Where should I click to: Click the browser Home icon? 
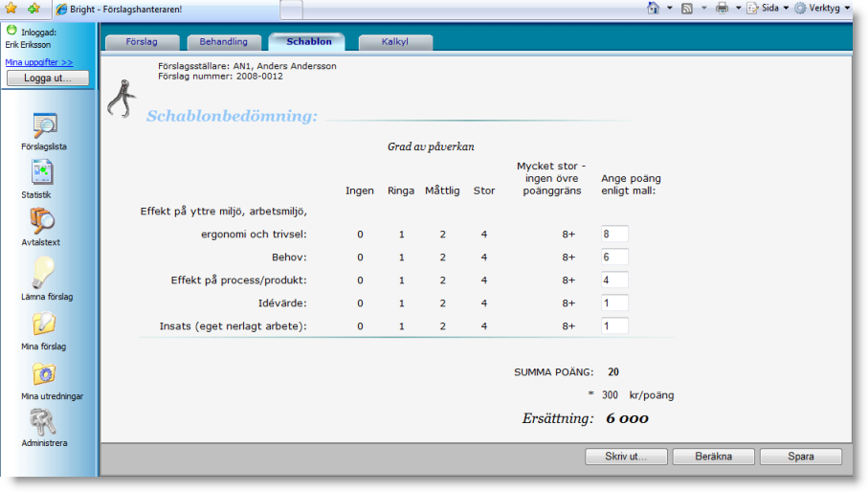pos(654,9)
